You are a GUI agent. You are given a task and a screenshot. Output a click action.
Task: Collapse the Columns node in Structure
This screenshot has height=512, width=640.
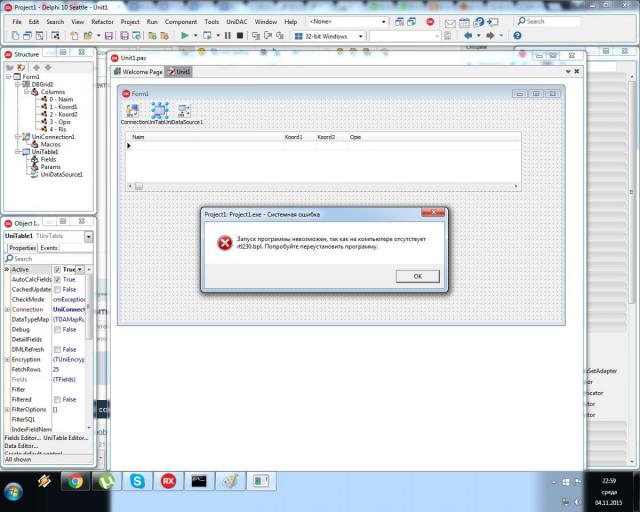click(x=26, y=92)
